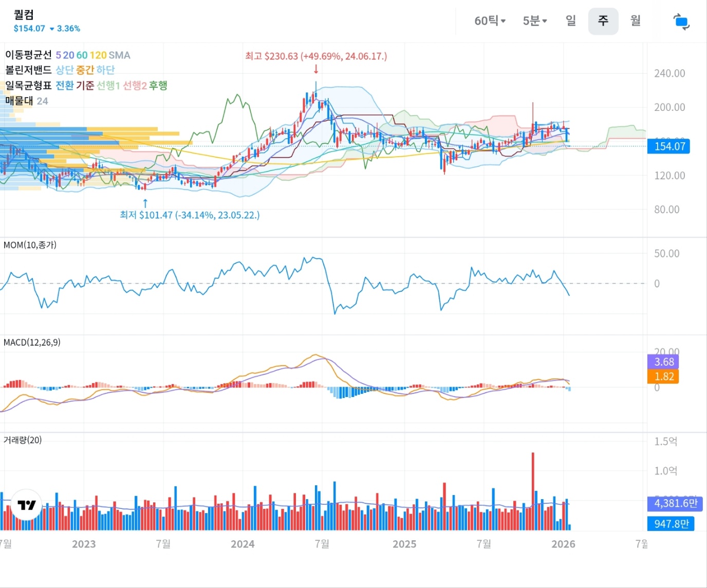The height and width of the screenshot is (588, 707).
Task: Toggle the 120 SMA legend item
Action: 98,55
